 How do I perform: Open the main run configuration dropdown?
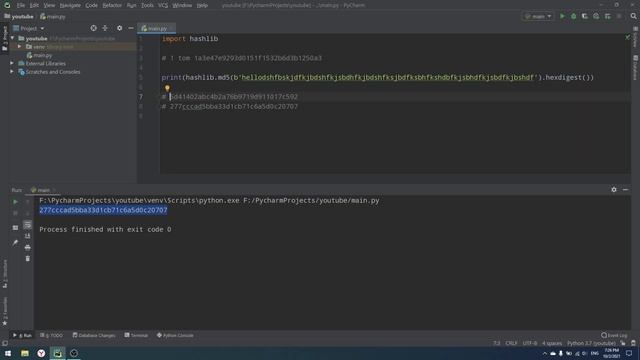click(538, 16)
